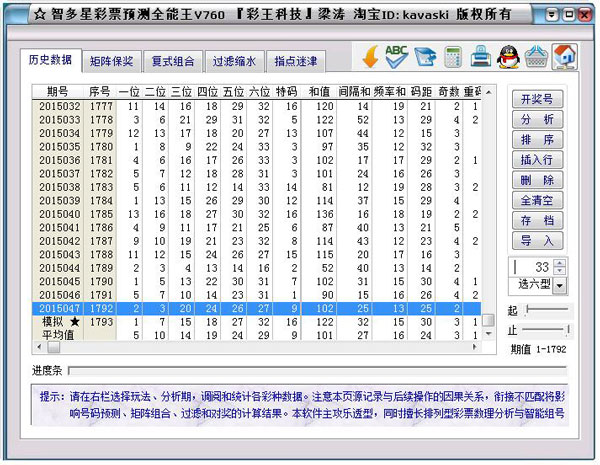
Task: Click the 33 number input field
Action: pos(532,267)
